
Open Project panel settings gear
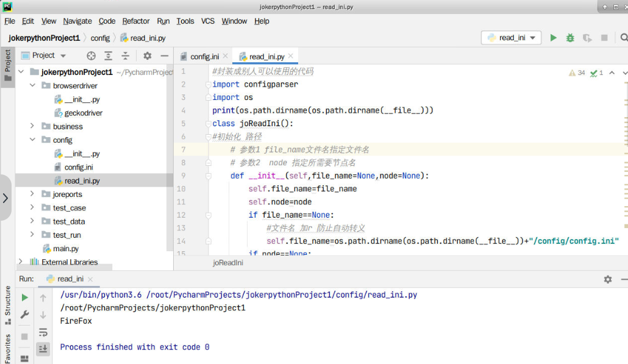pos(148,55)
